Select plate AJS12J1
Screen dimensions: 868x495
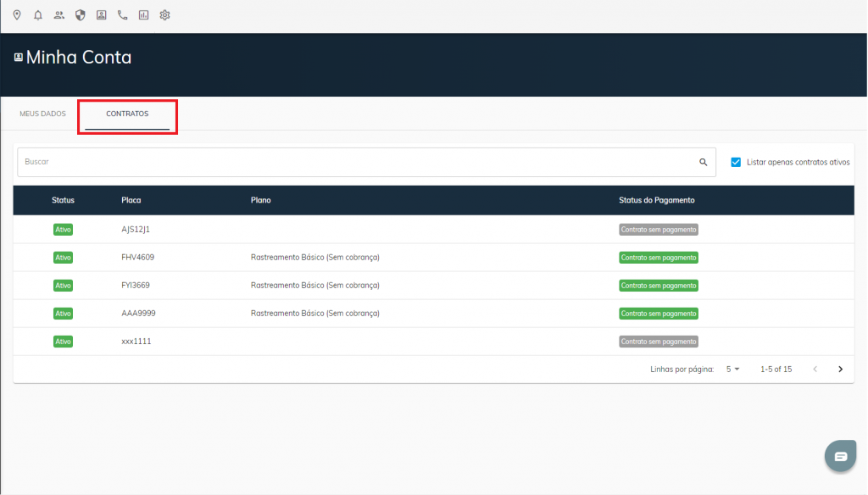coord(136,229)
